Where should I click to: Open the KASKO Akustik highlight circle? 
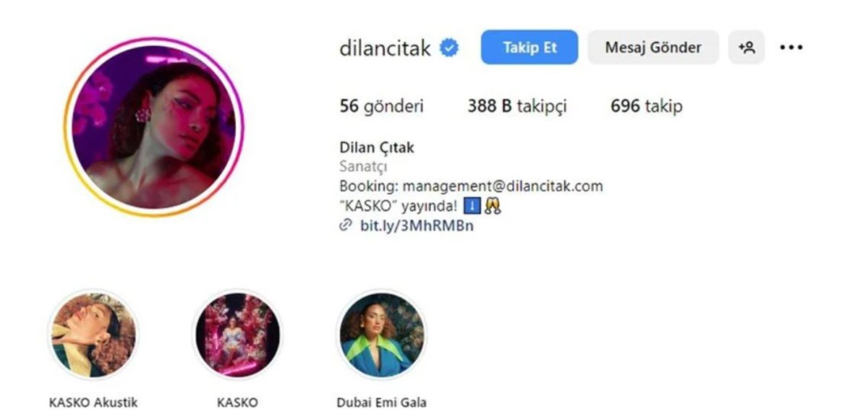tap(93, 335)
